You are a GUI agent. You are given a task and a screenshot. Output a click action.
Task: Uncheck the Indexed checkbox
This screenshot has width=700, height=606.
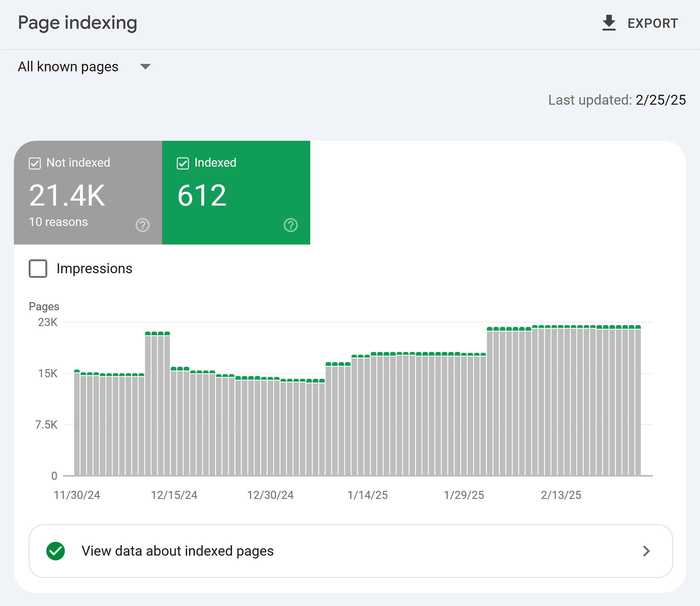pyautogui.click(x=183, y=163)
